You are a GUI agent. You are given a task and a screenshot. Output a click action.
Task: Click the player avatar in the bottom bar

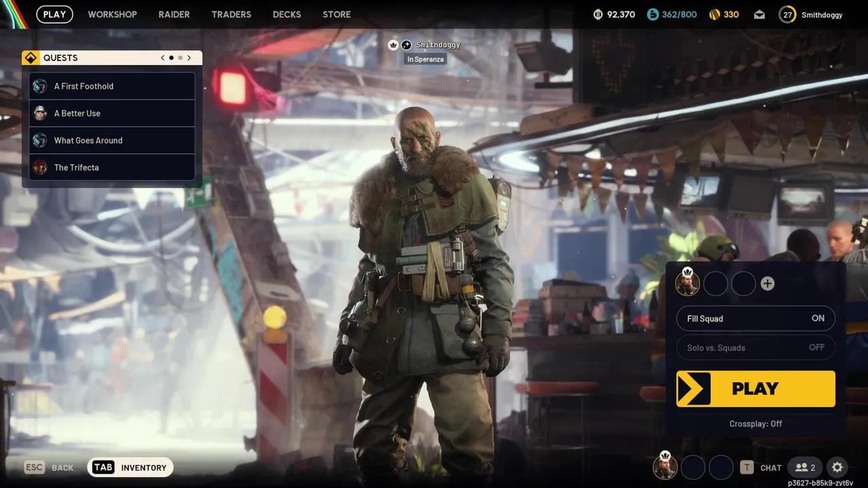click(665, 467)
